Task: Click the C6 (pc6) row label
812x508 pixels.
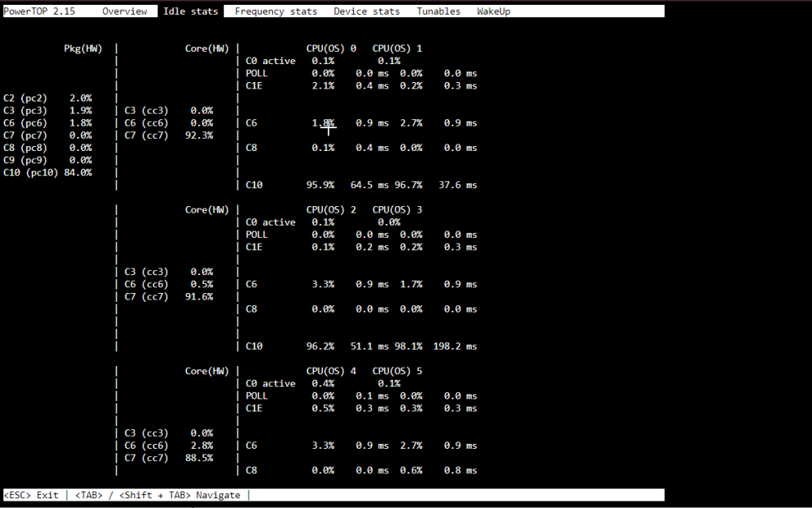Action: pos(25,123)
